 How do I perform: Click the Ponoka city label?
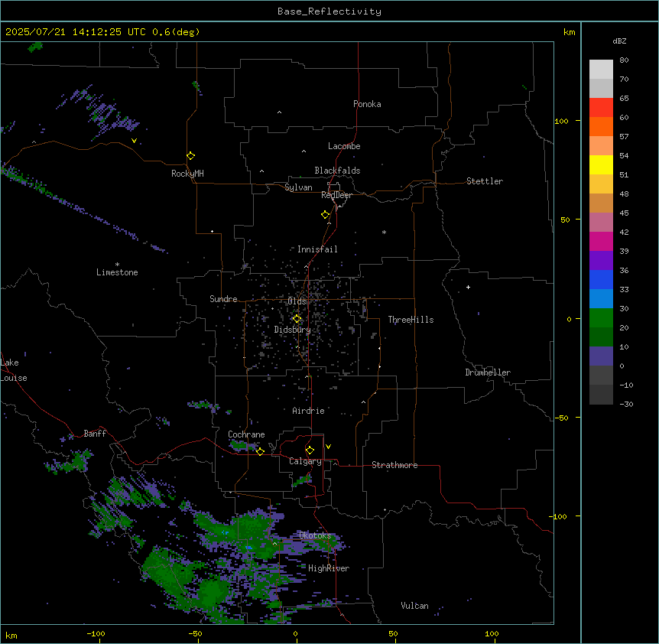(367, 104)
